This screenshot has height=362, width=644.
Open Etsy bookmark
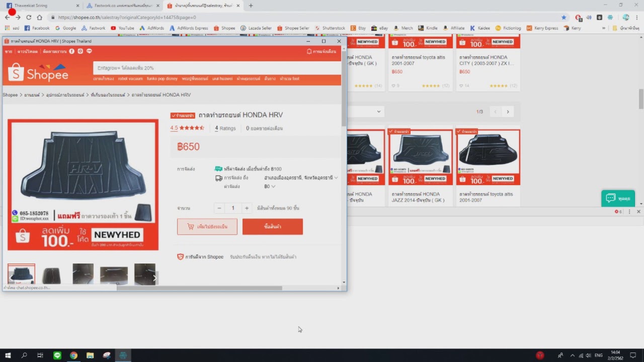tap(358, 28)
